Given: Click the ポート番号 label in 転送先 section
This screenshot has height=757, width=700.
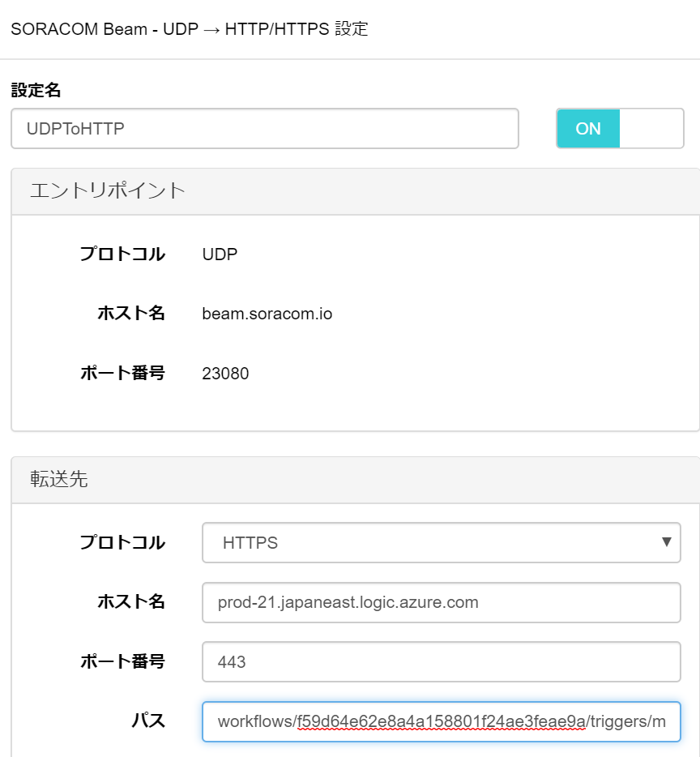Looking at the screenshot, I should 122,662.
